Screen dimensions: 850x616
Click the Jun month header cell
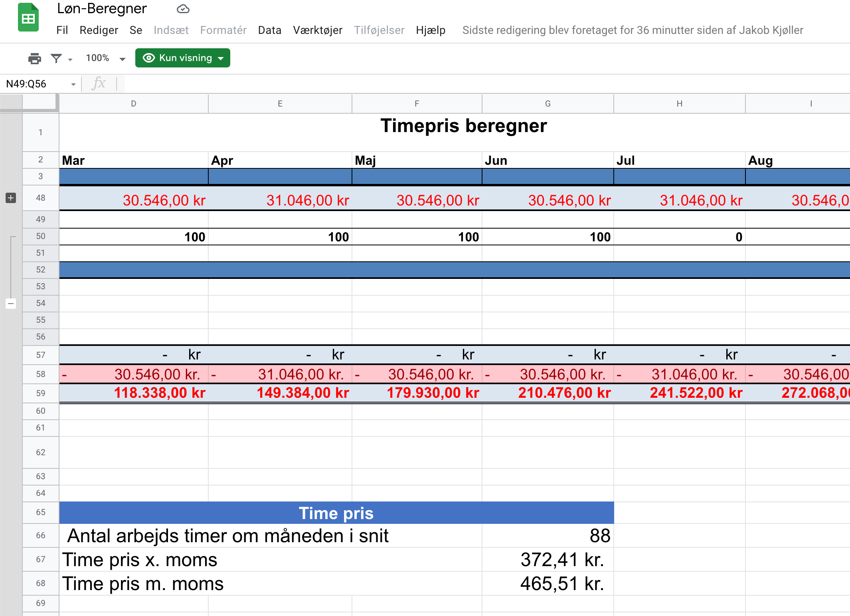pos(548,160)
